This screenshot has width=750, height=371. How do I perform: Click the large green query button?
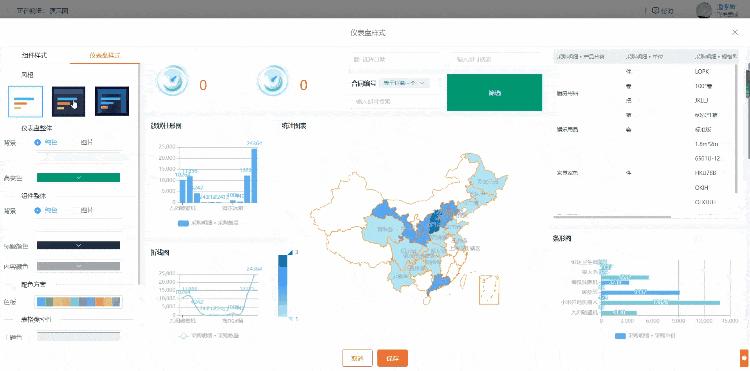pyautogui.click(x=494, y=92)
